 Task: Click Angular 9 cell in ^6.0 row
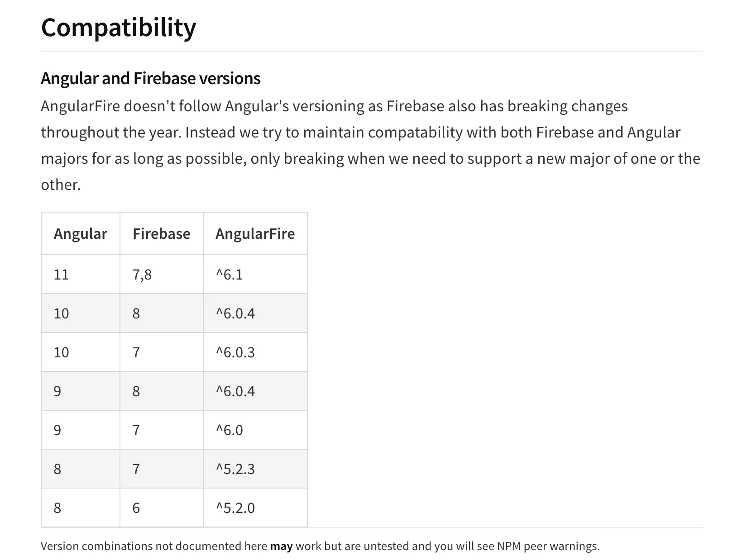57,430
